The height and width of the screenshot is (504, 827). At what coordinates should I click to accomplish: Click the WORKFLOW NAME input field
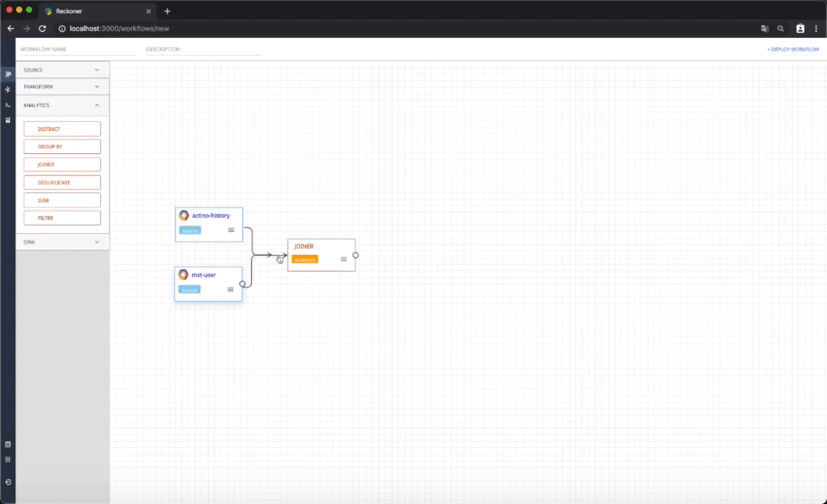tap(77, 50)
